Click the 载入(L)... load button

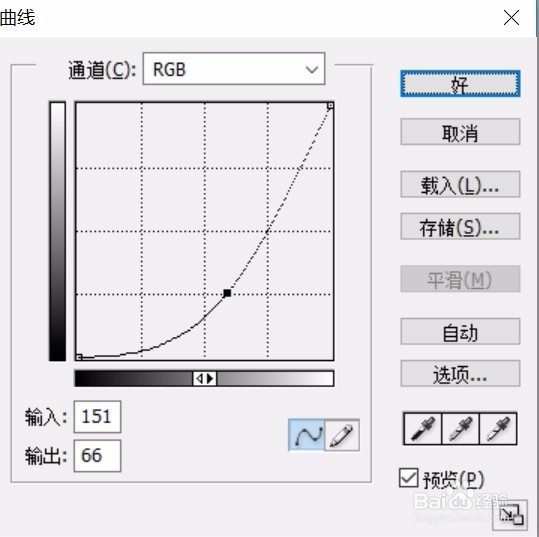point(460,185)
